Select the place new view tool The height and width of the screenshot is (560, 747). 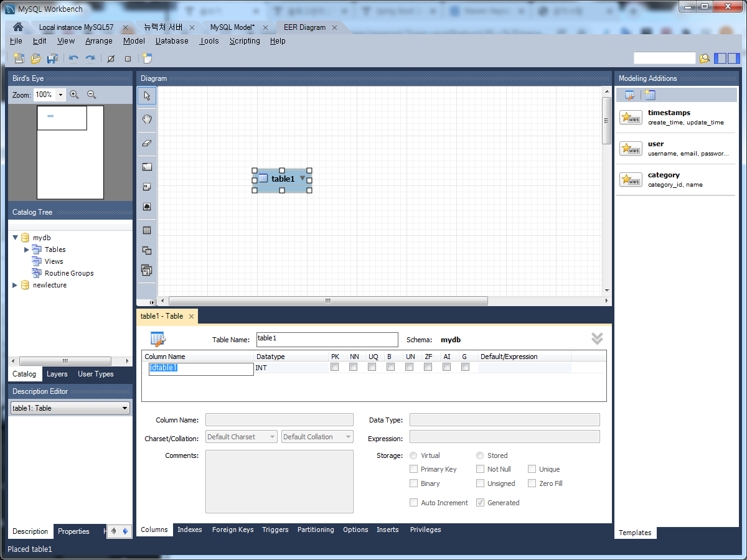[x=147, y=250]
